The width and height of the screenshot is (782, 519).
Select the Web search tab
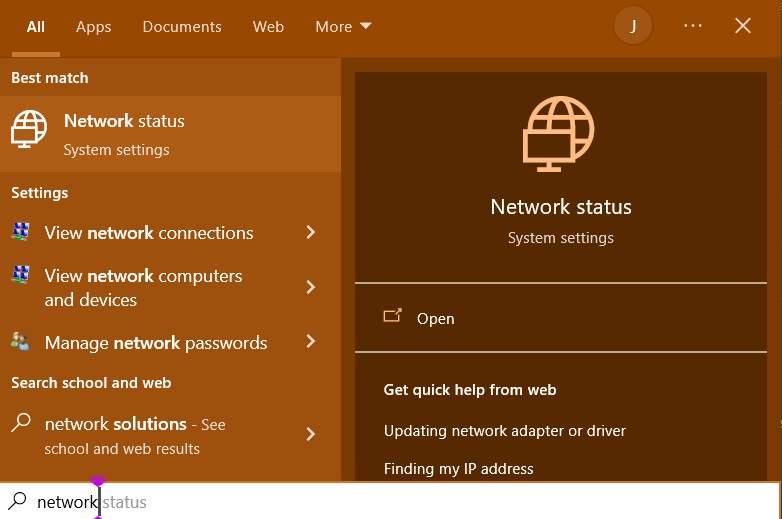click(268, 27)
